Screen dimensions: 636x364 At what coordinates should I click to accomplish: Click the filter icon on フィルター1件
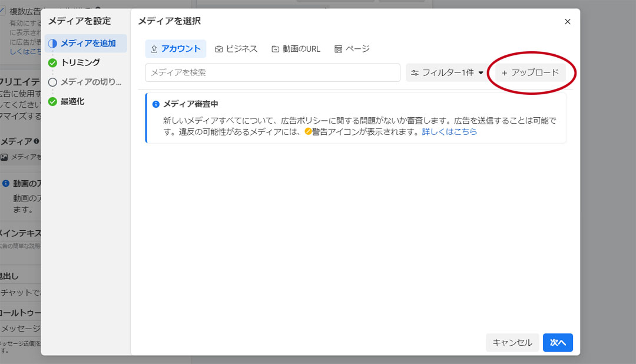[416, 72]
